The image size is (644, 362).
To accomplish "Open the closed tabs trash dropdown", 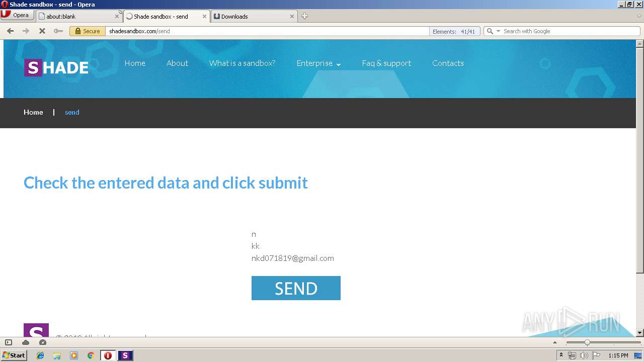I will pos(639,16).
